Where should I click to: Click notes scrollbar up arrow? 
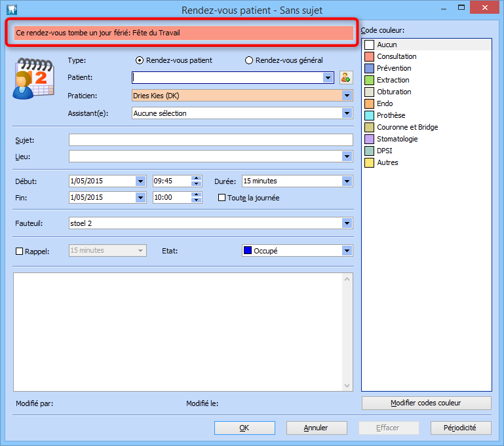point(347,279)
